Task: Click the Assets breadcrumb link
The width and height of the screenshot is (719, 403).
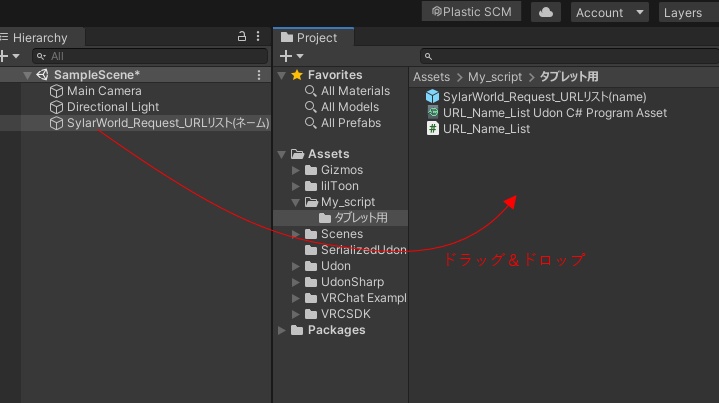Action: [x=431, y=77]
